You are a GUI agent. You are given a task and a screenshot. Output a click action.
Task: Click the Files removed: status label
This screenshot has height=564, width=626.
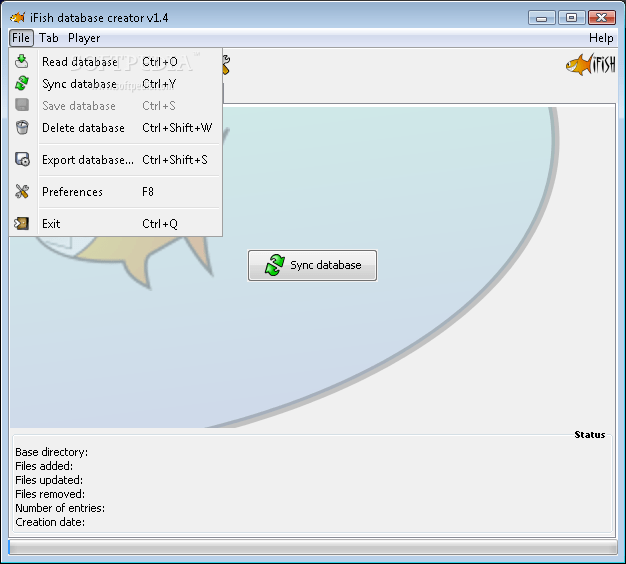[50, 494]
